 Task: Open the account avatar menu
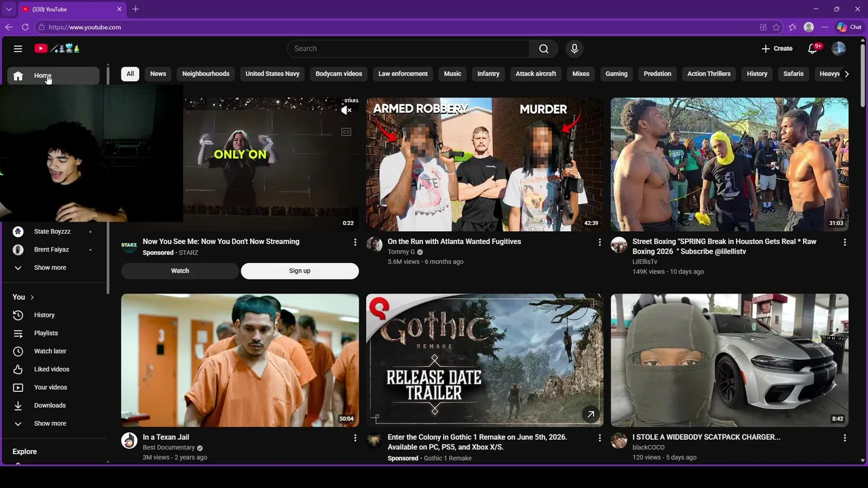[x=839, y=49]
